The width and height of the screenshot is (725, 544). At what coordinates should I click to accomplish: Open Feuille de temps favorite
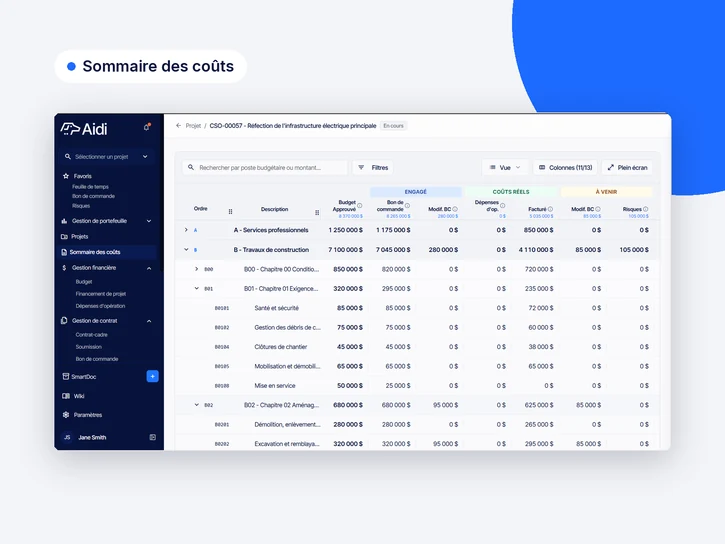(90, 187)
